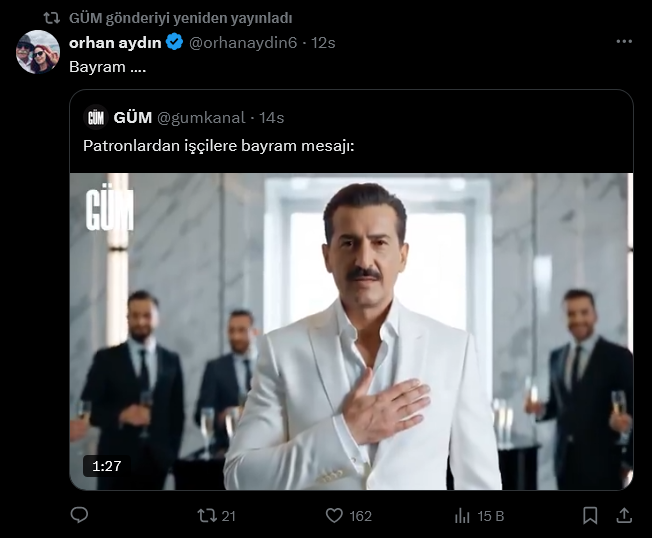The width and height of the screenshot is (652, 538).
Task: Repost the tweet with 21 reposts
Action: [216, 516]
